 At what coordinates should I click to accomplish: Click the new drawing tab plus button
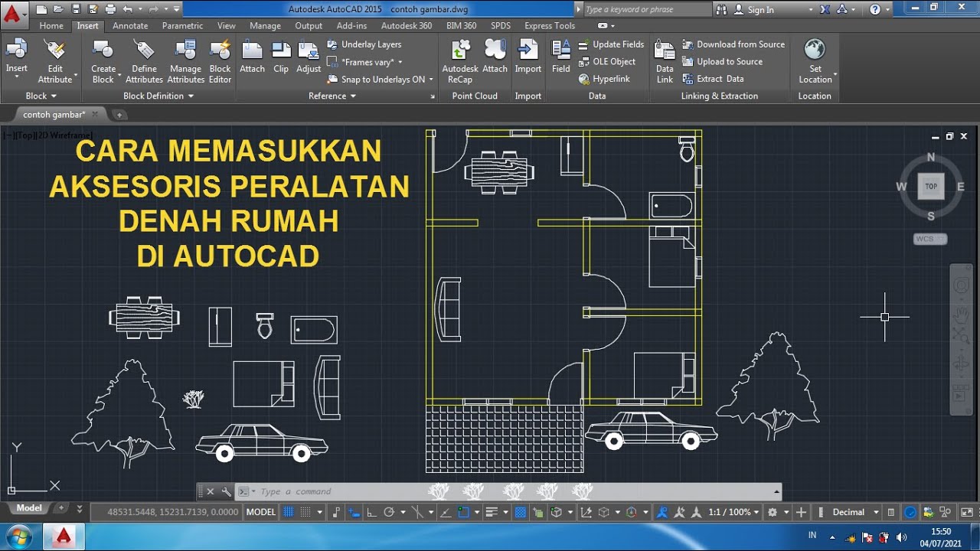pos(119,115)
